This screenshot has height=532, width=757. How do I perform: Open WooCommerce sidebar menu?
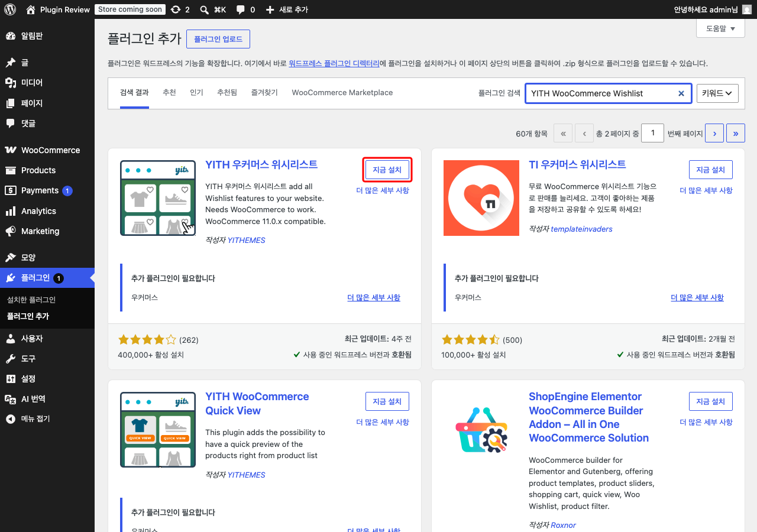[47, 150]
